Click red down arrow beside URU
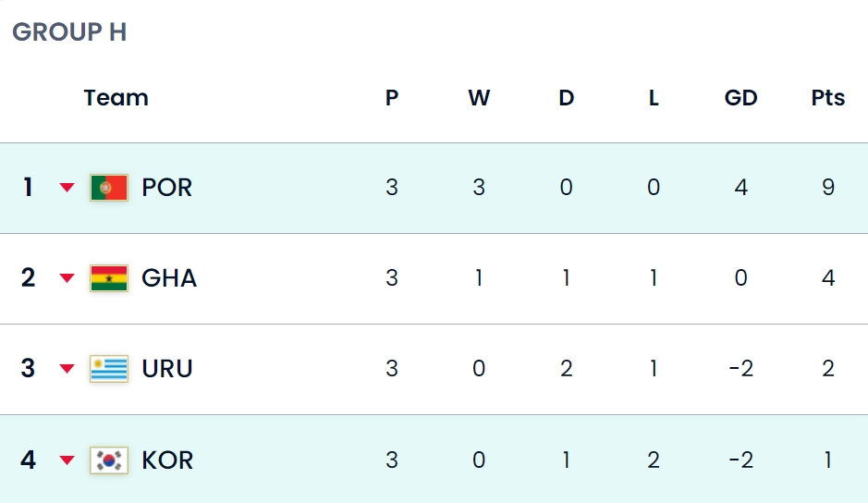The height and width of the screenshot is (503, 868). point(67,368)
